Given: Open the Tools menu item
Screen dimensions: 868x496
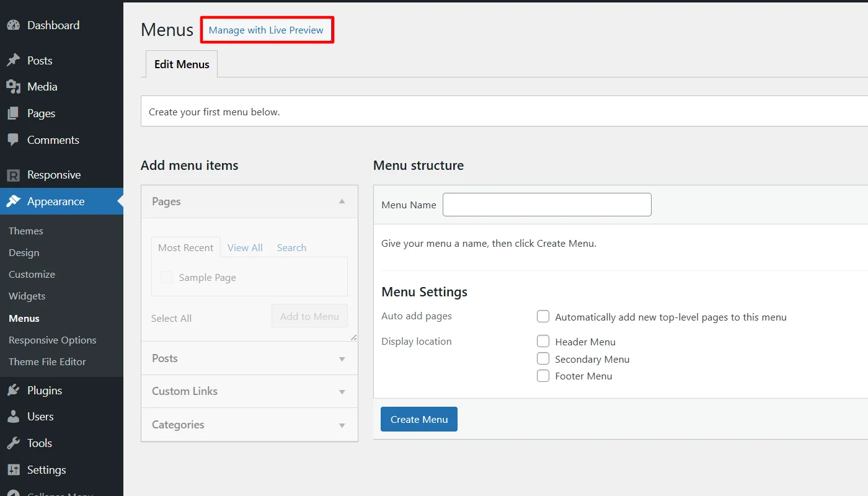Looking at the screenshot, I should (61, 443).
